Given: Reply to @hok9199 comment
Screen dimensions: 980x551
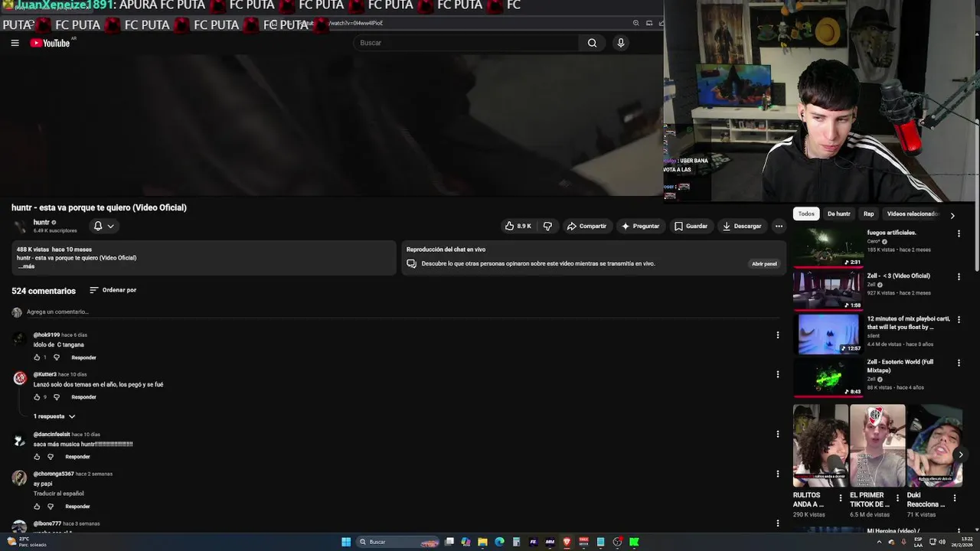Looking at the screenshot, I should click(83, 357).
